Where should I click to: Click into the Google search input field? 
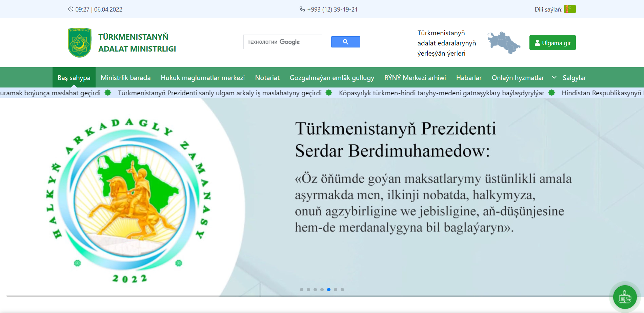coord(282,42)
